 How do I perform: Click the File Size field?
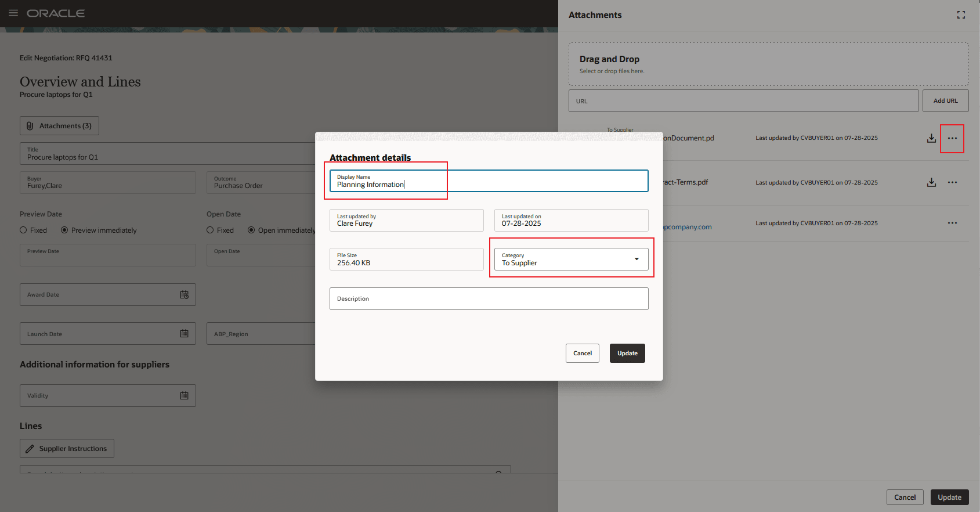pos(406,259)
